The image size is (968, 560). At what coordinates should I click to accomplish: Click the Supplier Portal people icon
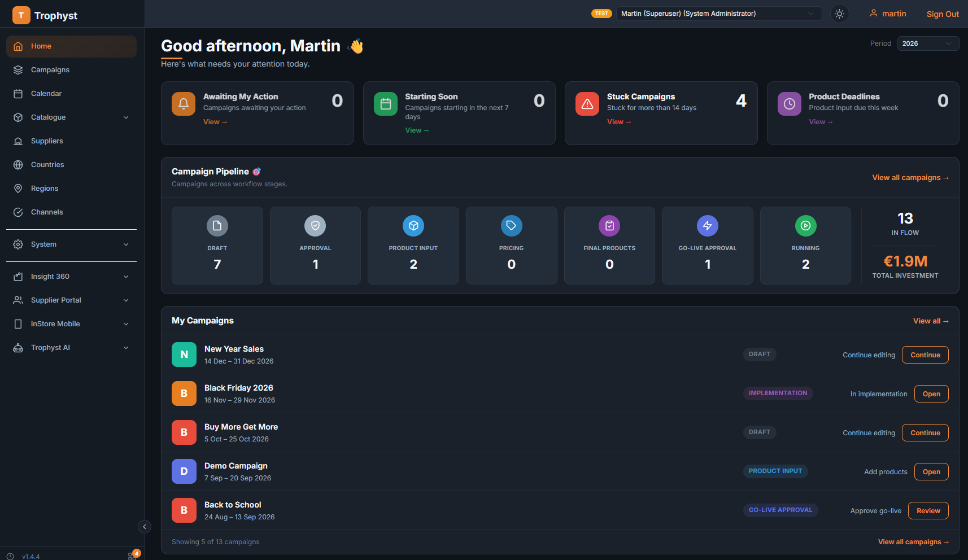point(18,300)
